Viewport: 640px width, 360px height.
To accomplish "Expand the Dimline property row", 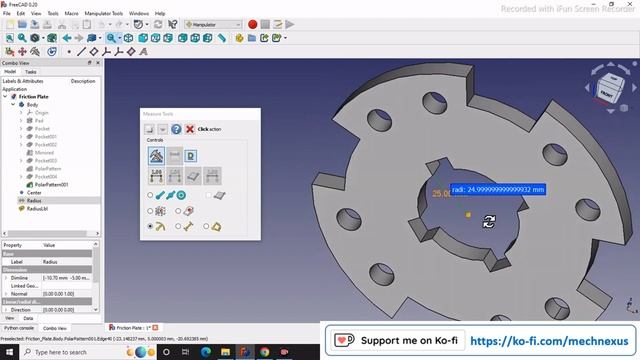I will (x=6, y=278).
